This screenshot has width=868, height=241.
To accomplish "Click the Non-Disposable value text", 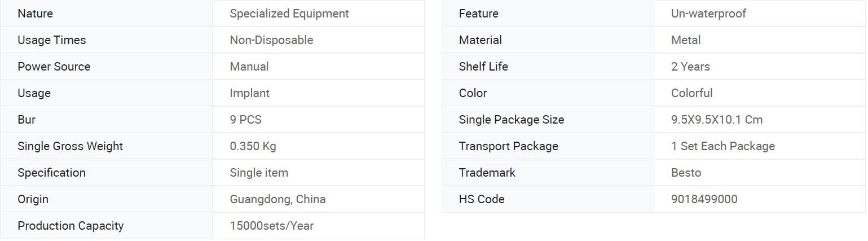I will 271,40.
